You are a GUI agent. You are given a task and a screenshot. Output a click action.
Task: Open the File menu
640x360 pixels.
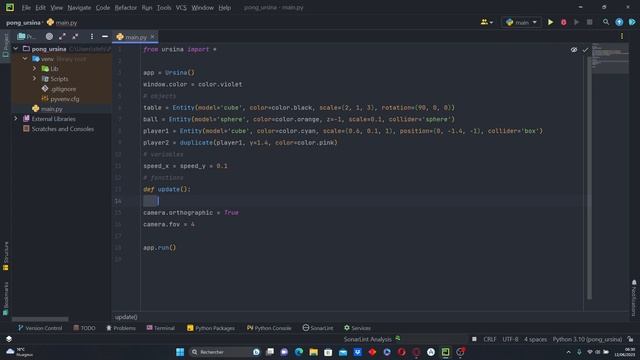coord(26,8)
